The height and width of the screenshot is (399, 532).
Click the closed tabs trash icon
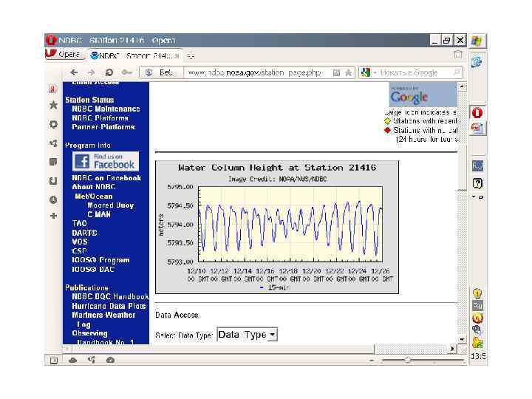pyautogui.click(x=457, y=55)
